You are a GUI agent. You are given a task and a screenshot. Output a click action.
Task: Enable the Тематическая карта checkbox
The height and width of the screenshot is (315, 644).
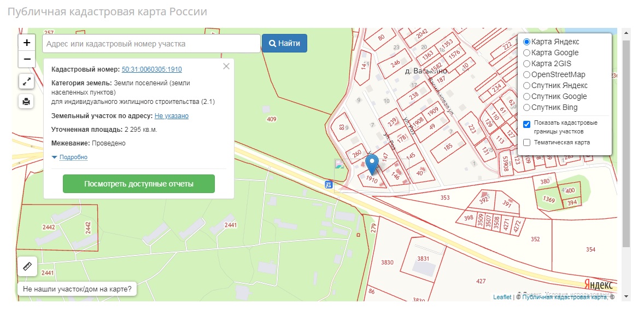527,143
